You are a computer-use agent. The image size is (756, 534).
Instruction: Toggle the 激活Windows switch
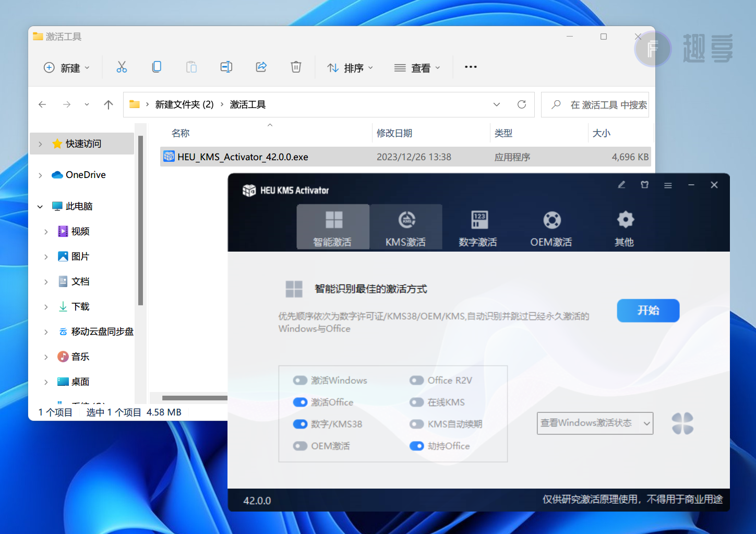tap(300, 381)
